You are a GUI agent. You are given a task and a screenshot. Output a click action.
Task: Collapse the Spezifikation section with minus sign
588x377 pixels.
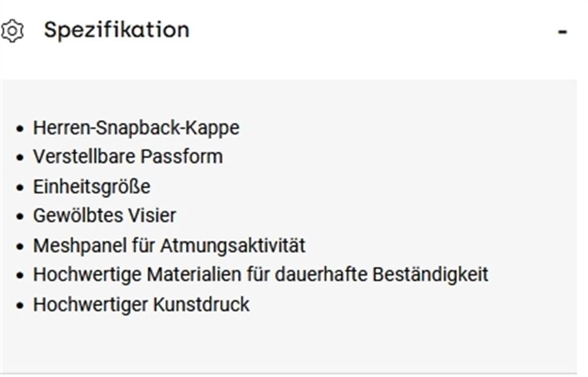(562, 32)
